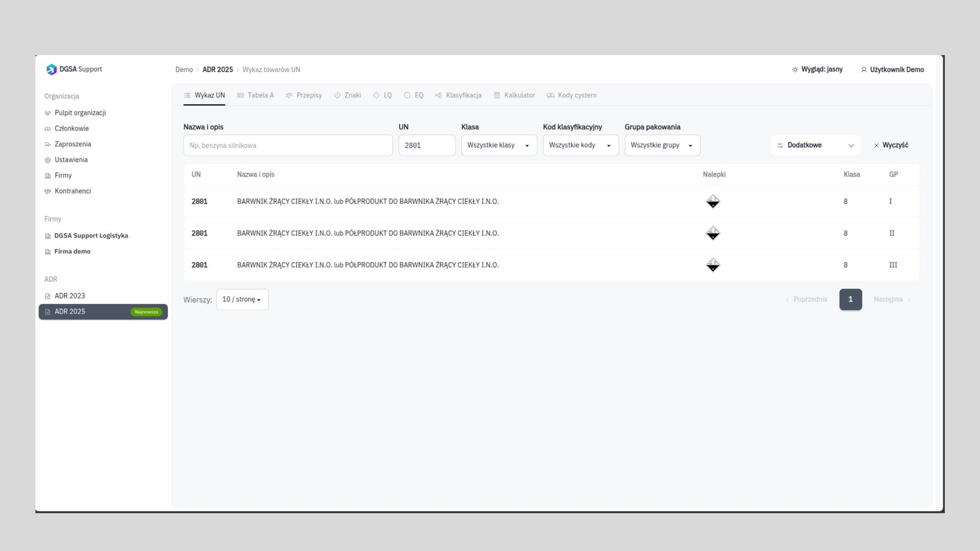Click the corrosive label icon in GP III row

[x=713, y=265]
